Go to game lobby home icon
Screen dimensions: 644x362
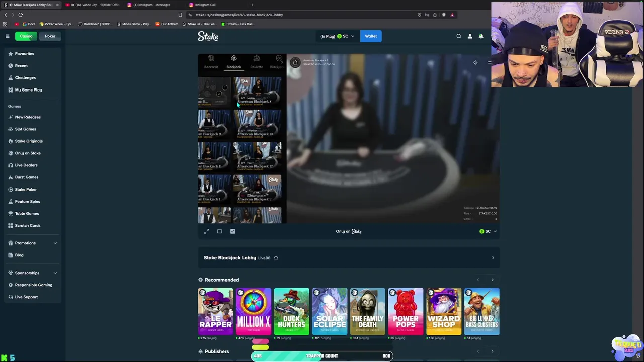tap(295, 62)
